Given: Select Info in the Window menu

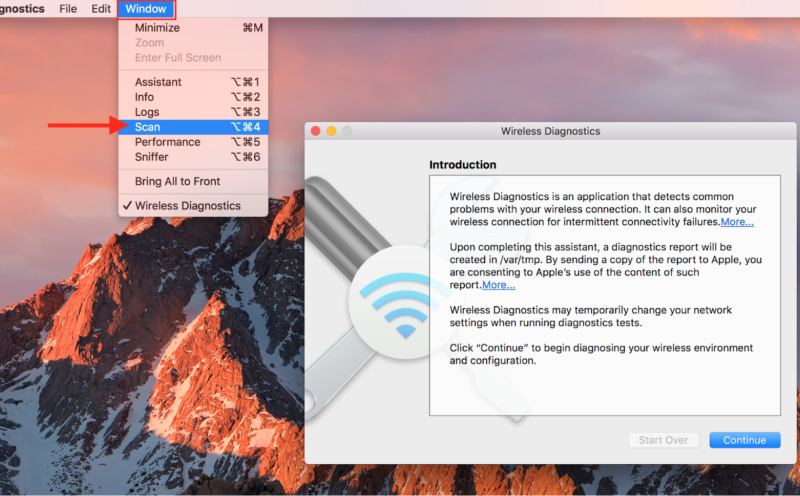Looking at the screenshot, I should pos(193,97).
